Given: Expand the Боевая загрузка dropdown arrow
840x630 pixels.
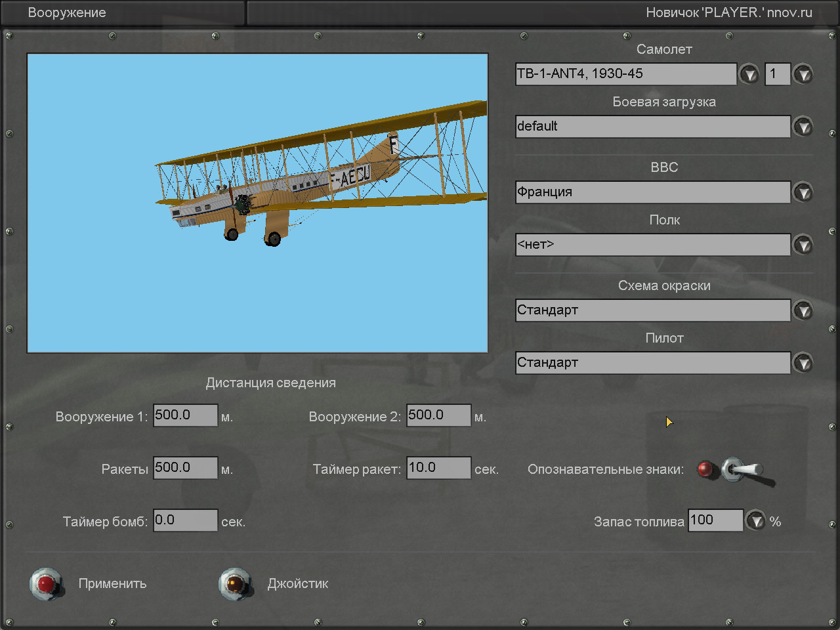Looking at the screenshot, I should pyautogui.click(x=803, y=127).
